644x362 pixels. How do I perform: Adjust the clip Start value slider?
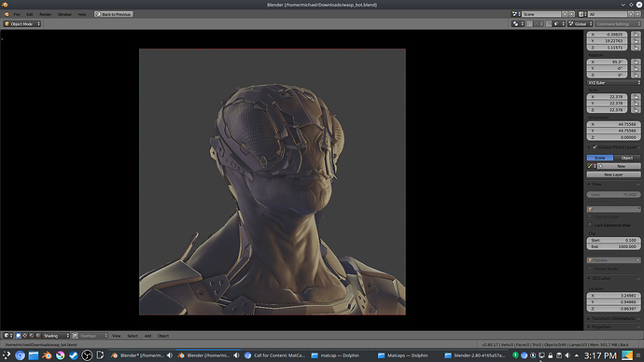pyautogui.click(x=613, y=240)
